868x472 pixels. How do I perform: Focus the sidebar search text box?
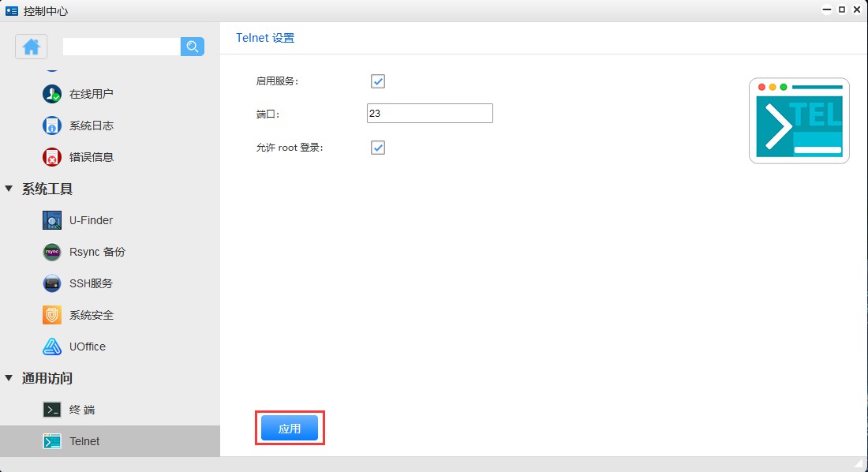point(122,47)
